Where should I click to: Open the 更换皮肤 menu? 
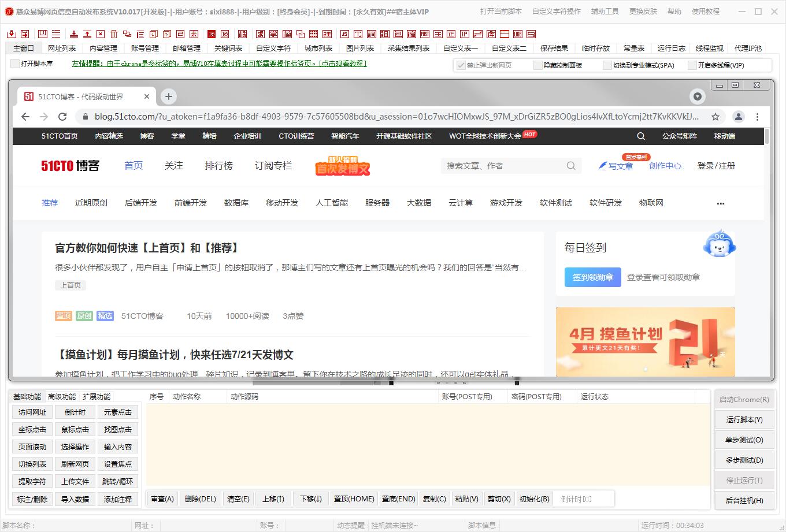643,12
